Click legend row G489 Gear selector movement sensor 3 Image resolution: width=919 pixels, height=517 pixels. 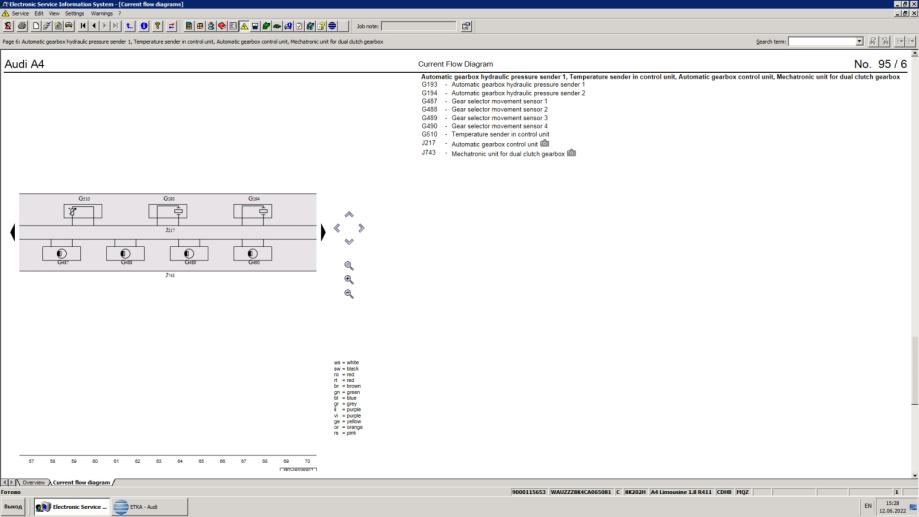(484, 118)
